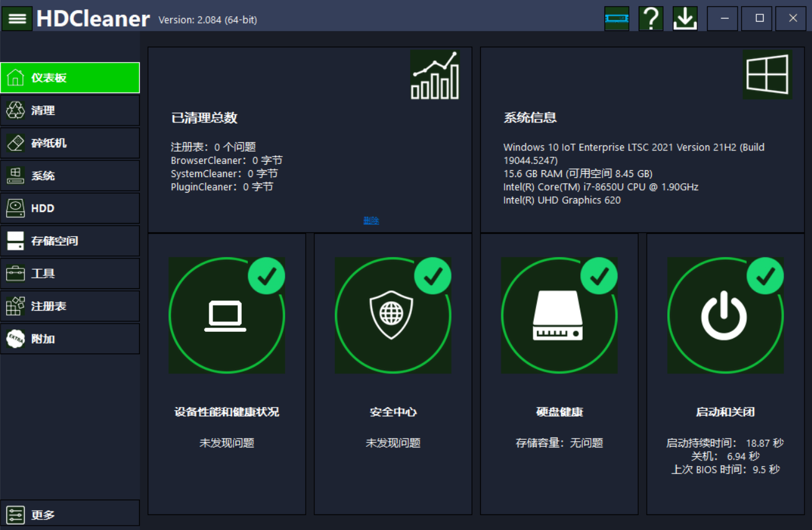Click the 硬盘健康 label

[559, 412]
